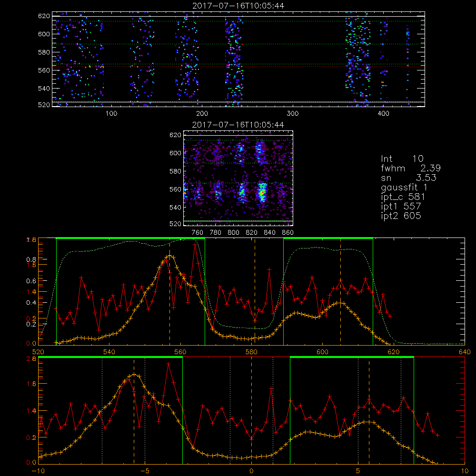Select the 'fwhm 2.39' parameter line
This screenshot has width=476, height=476.
(x=411, y=168)
